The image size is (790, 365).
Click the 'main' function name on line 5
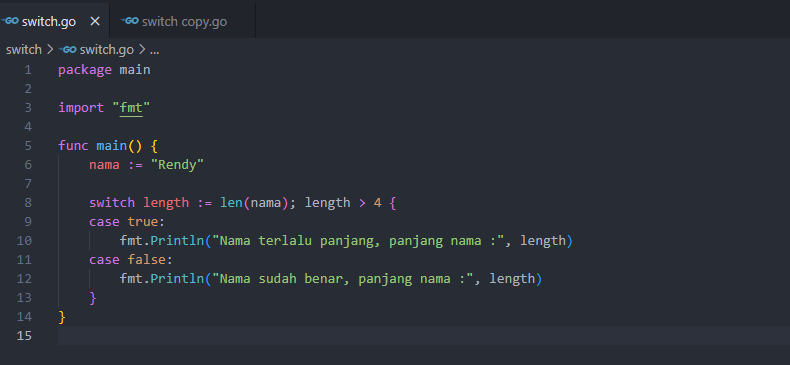coord(111,146)
